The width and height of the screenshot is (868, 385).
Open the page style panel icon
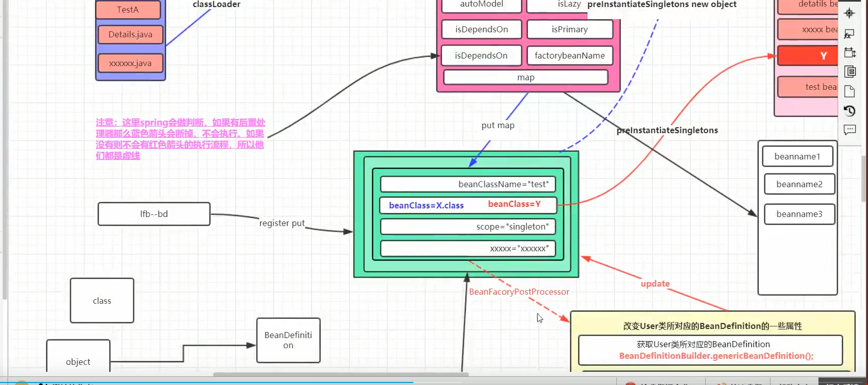pyautogui.click(x=850, y=72)
